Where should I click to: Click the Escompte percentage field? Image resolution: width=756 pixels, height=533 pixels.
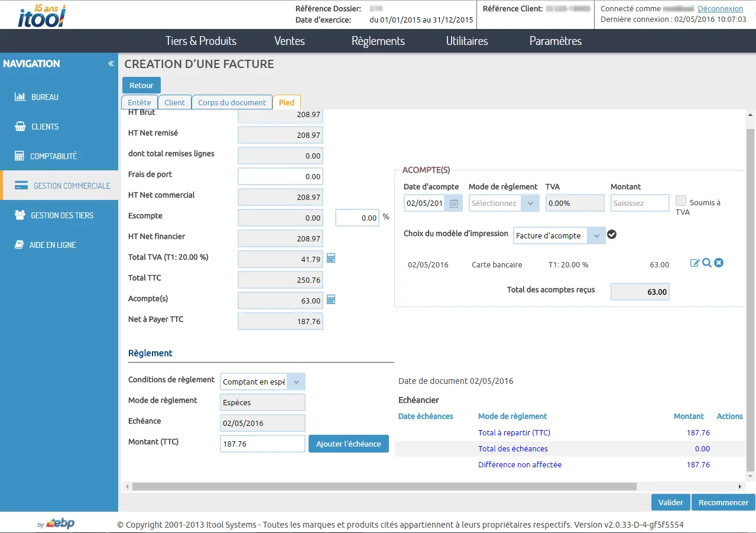357,218
